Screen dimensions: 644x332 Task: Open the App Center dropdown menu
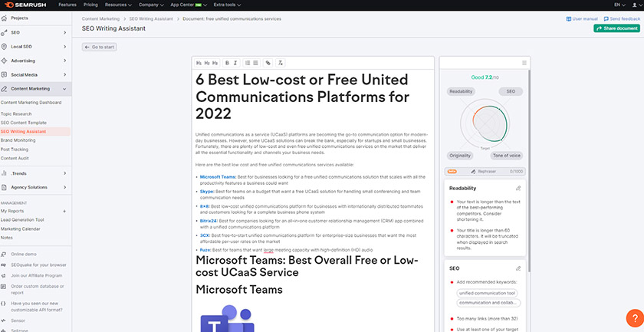click(x=189, y=5)
